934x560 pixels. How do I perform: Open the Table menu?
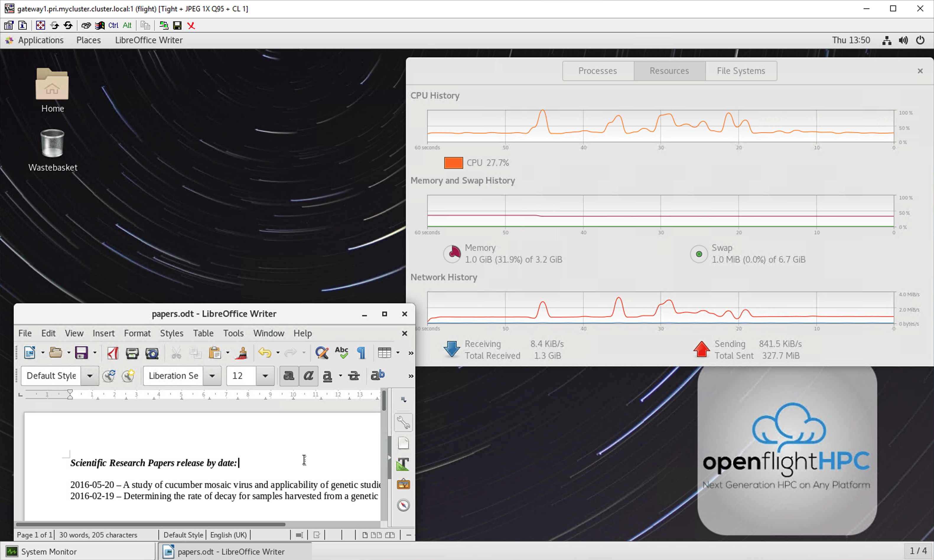(x=203, y=333)
